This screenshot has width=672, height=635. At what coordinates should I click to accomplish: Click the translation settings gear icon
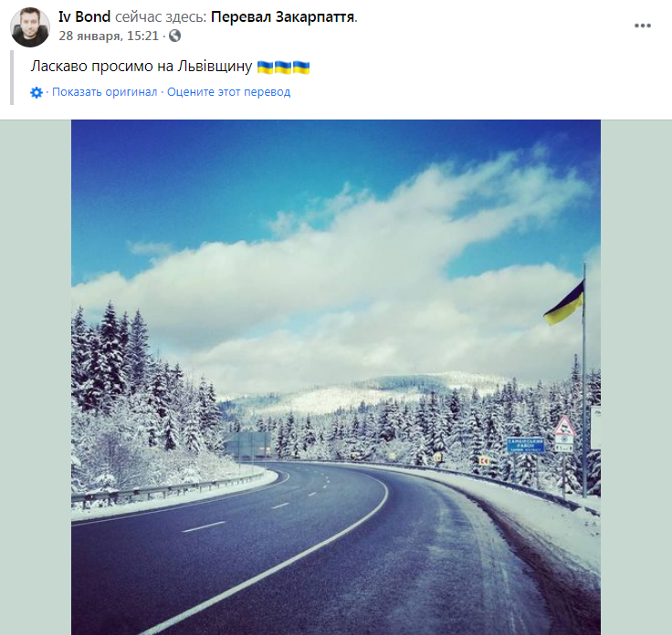click(37, 92)
